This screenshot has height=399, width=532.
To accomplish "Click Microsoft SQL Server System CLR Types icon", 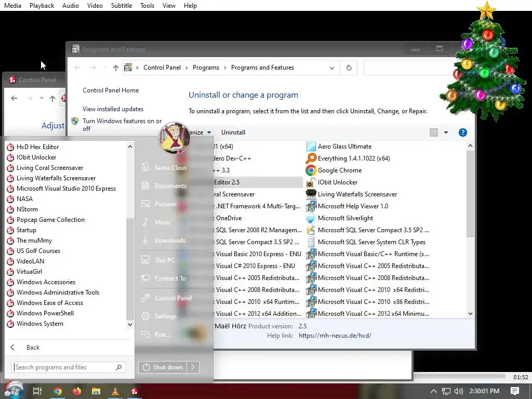I will (311, 242).
